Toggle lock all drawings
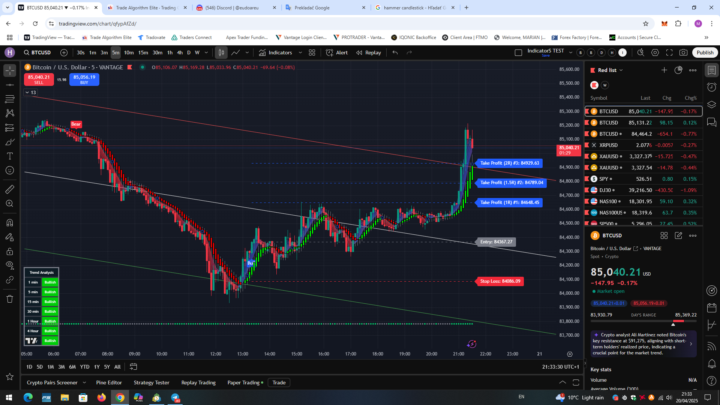 point(10,251)
